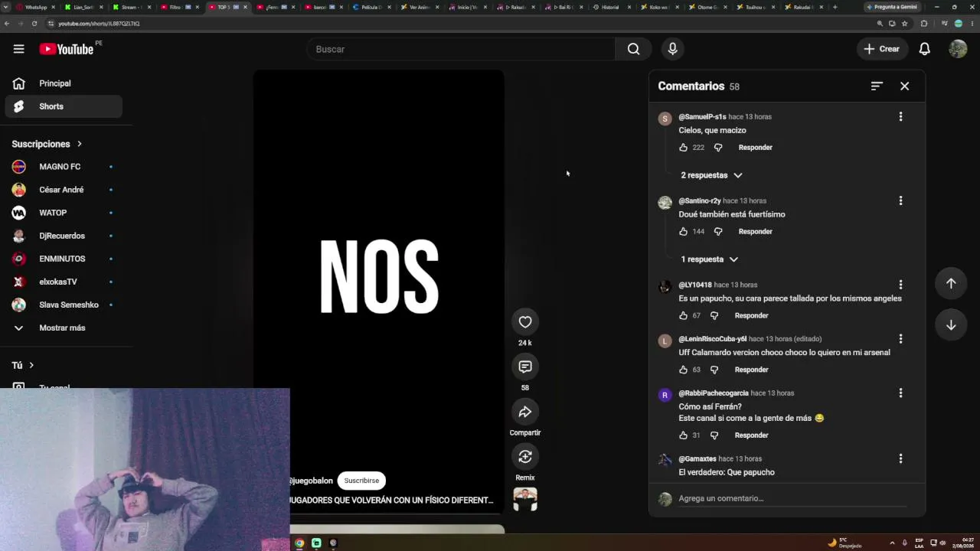Image resolution: width=980 pixels, height=551 pixels.
Task: Dislike the comment by @LeninRiscoCuba-y6l
Action: pos(714,370)
